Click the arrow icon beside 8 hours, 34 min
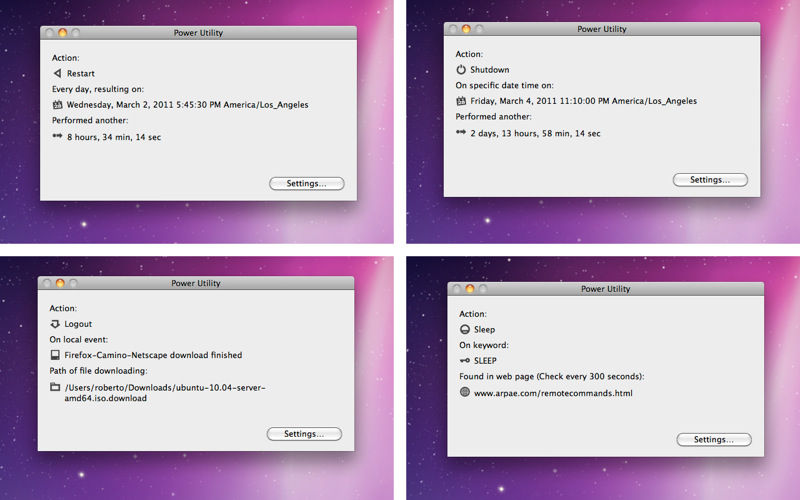 [57, 136]
